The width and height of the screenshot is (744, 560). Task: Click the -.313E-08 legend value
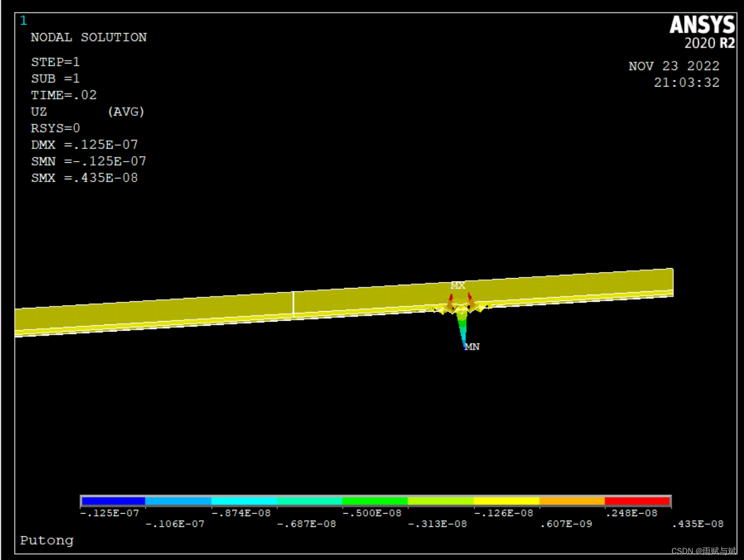[x=438, y=524]
